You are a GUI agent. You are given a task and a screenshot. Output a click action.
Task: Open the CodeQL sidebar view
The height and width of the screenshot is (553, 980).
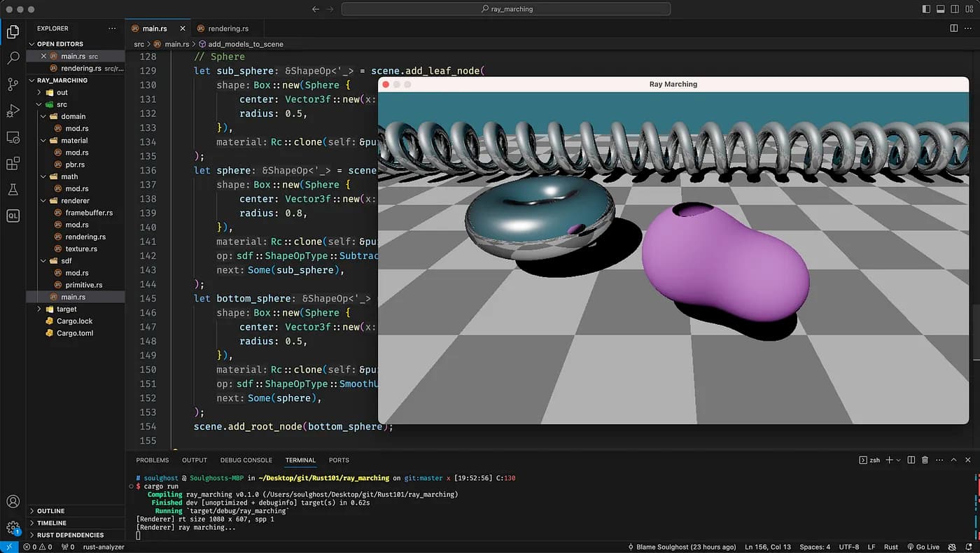pos(13,216)
